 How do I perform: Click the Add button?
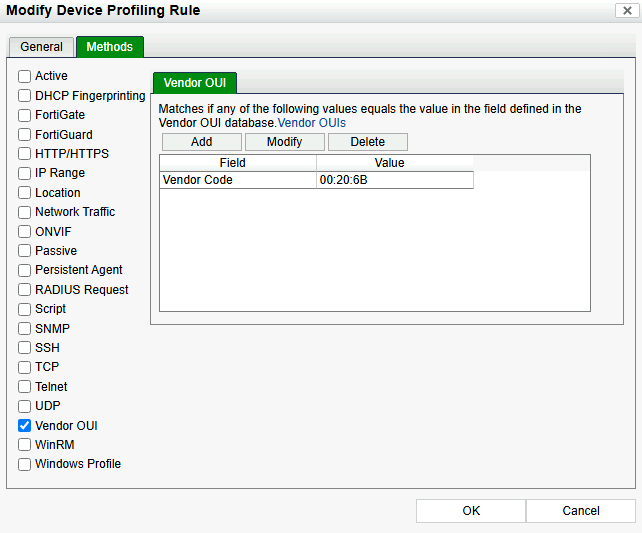[x=201, y=142]
